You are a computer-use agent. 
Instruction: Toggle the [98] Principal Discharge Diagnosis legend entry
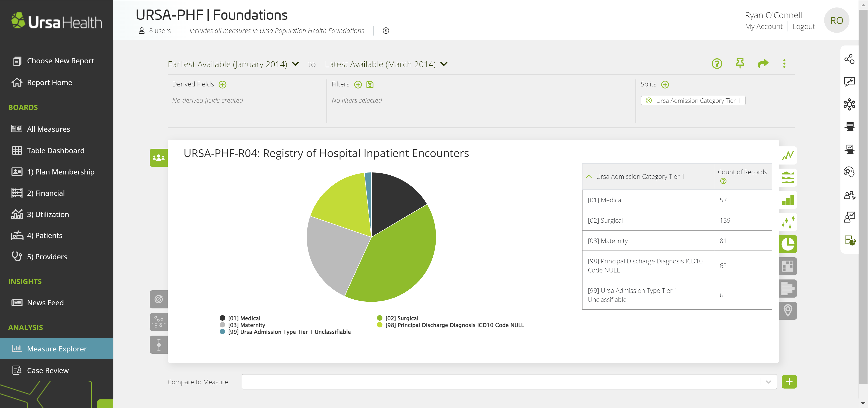tap(451, 325)
